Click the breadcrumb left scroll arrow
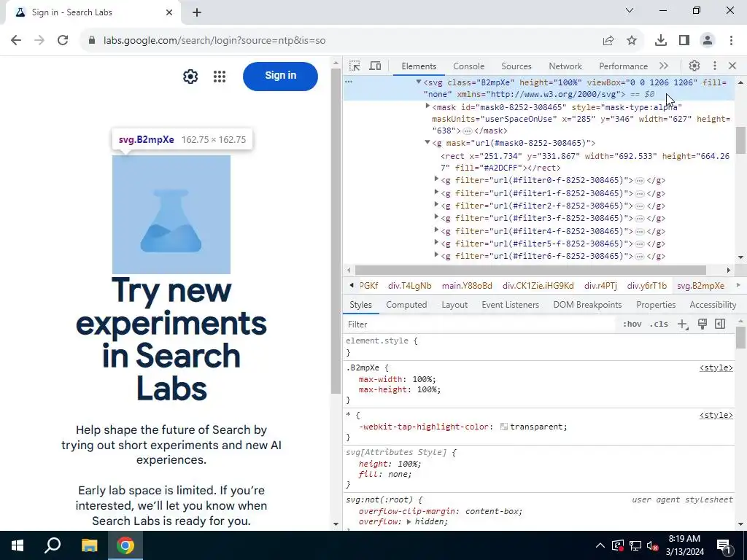The image size is (747, 560). (x=352, y=286)
